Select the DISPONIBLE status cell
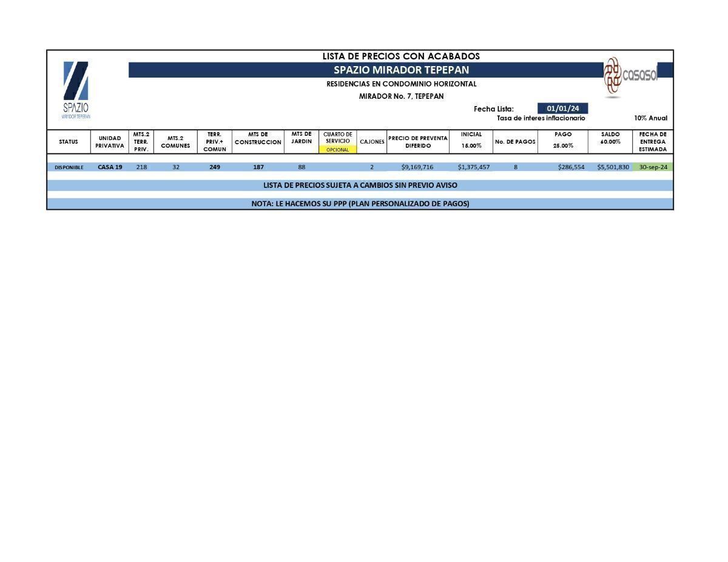Image resolution: width=728 pixels, height=562 pixels. tap(69, 167)
